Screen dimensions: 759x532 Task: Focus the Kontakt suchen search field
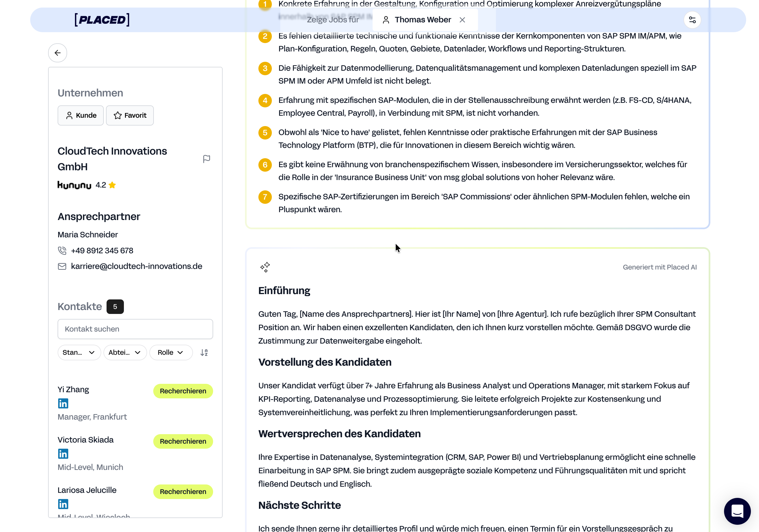click(135, 329)
